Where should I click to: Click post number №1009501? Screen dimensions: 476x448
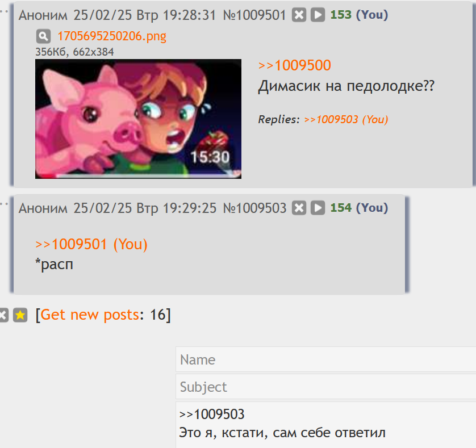(x=254, y=15)
